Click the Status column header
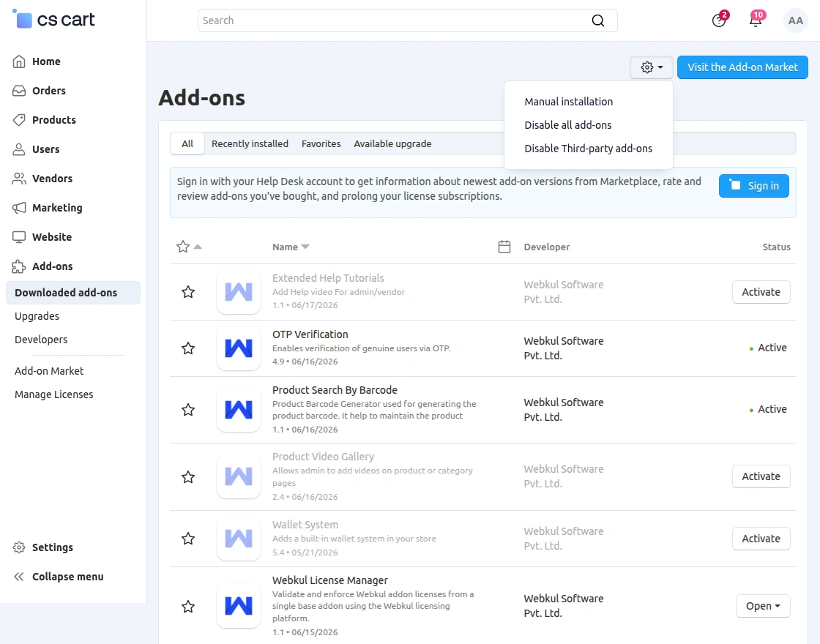This screenshot has width=820, height=644. point(776,247)
